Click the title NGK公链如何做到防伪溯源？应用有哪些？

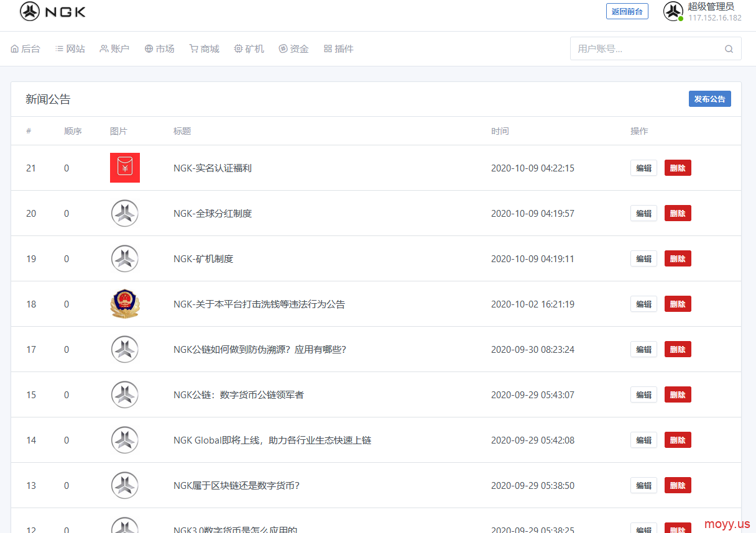[x=260, y=349]
